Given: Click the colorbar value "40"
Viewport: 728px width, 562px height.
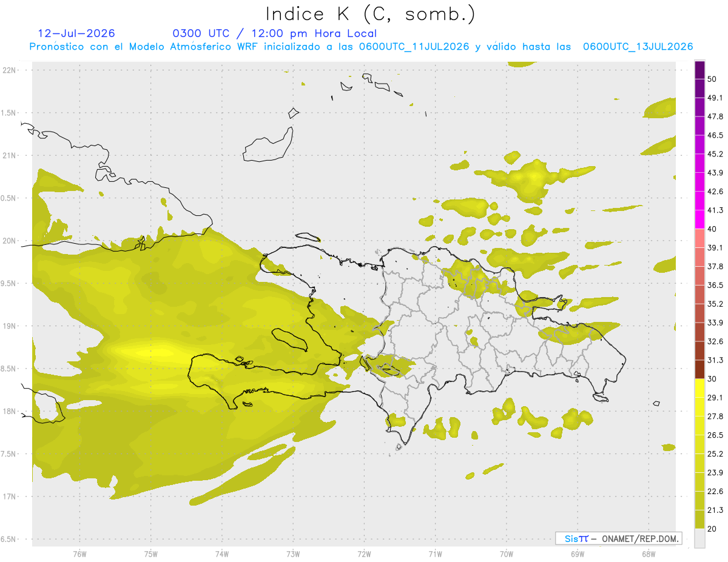Looking at the screenshot, I should click(712, 229).
